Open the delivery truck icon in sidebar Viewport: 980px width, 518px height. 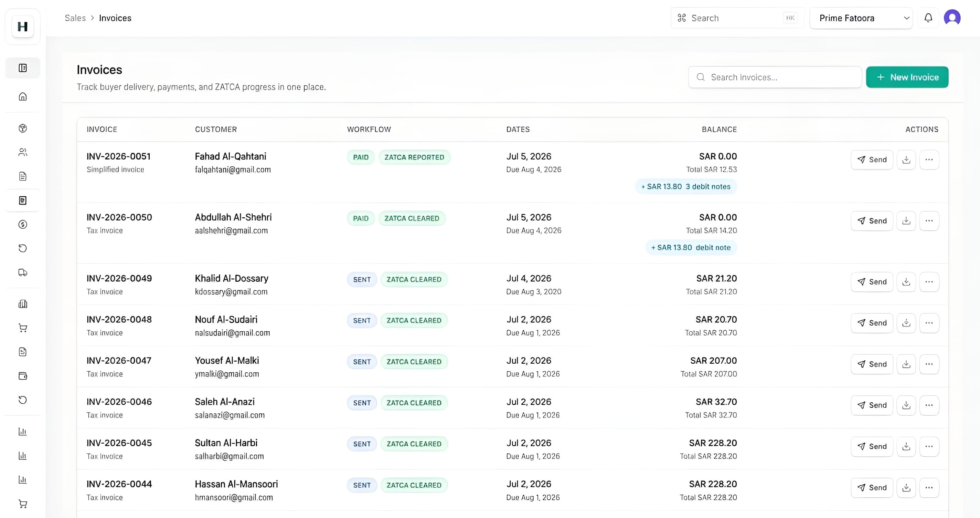point(23,272)
